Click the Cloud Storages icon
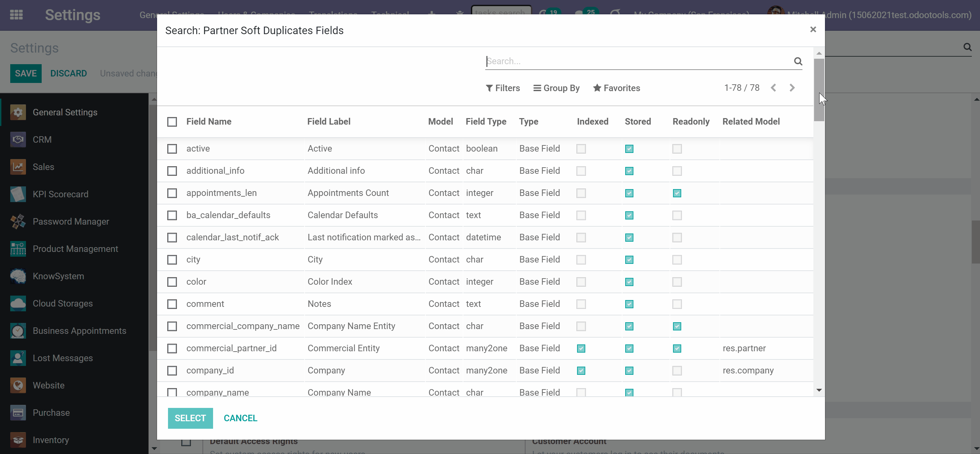980x454 pixels. pos(18,303)
